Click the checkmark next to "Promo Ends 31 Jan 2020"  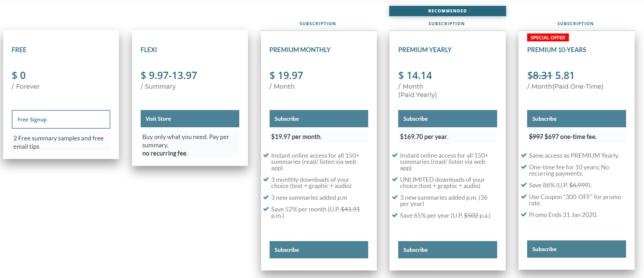pos(524,215)
